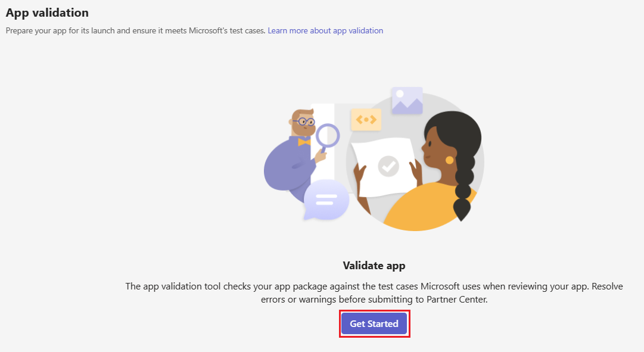Click the man's orange bow tie
This screenshot has width=644, height=352.
pos(304,142)
